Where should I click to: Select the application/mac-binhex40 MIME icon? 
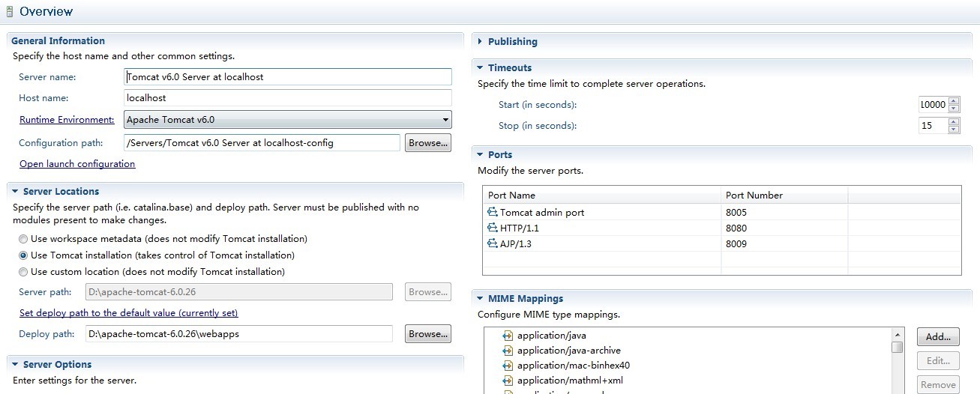pyautogui.click(x=508, y=366)
